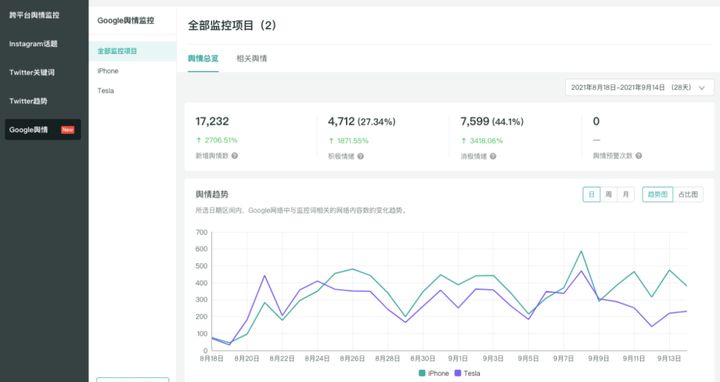This screenshot has width=720, height=382.
Task: Select the Google舆情 sidebar item
Action: point(43,129)
